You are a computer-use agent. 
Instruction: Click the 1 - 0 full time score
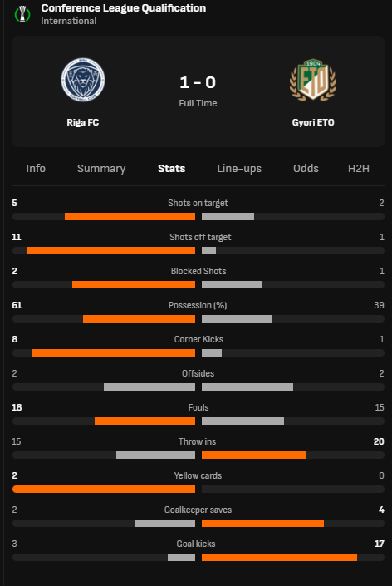pyautogui.click(x=198, y=82)
